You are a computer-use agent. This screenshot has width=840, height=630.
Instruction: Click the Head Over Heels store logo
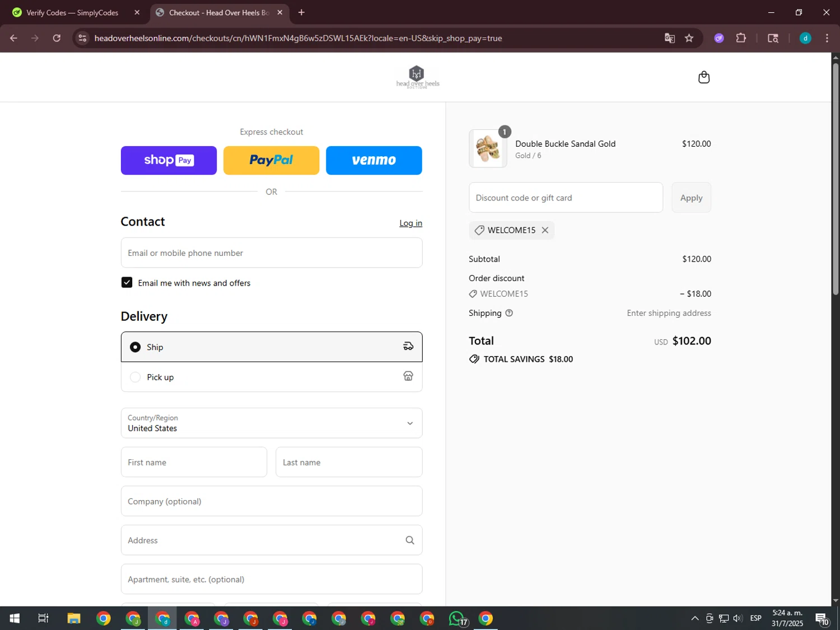pyautogui.click(x=417, y=77)
